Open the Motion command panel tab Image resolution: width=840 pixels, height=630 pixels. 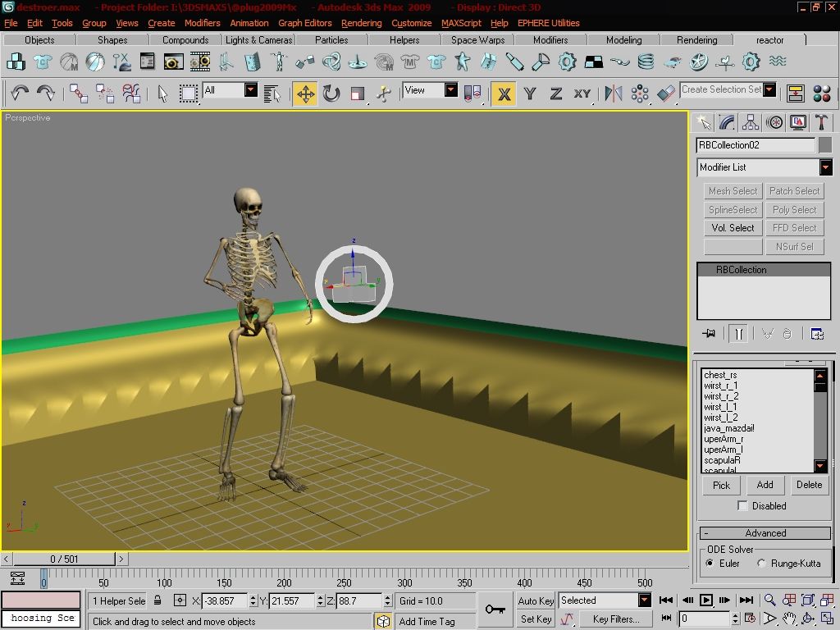click(774, 123)
